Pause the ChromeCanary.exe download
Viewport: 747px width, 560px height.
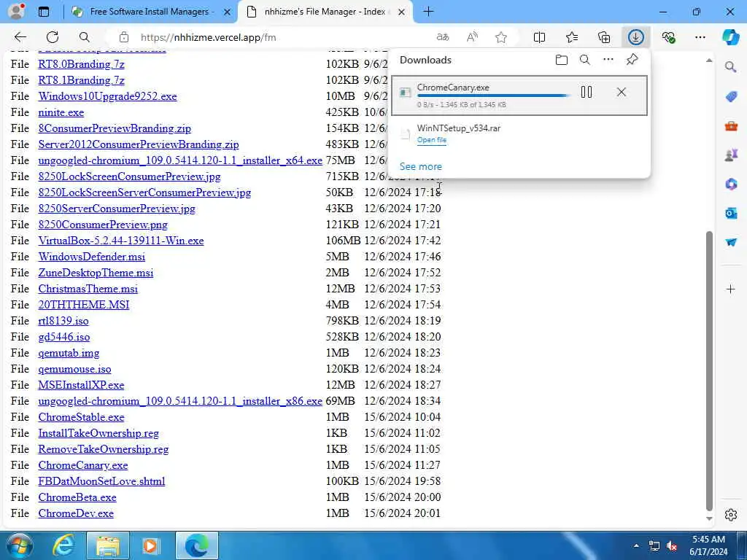pyautogui.click(x=587, y=92)
